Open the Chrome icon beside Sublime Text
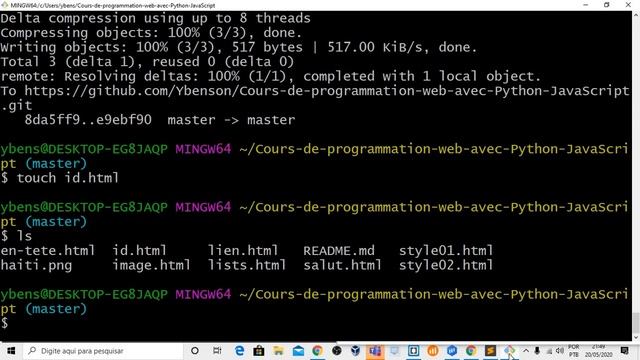This screenshot has height=360, width=640. (471, 351)
